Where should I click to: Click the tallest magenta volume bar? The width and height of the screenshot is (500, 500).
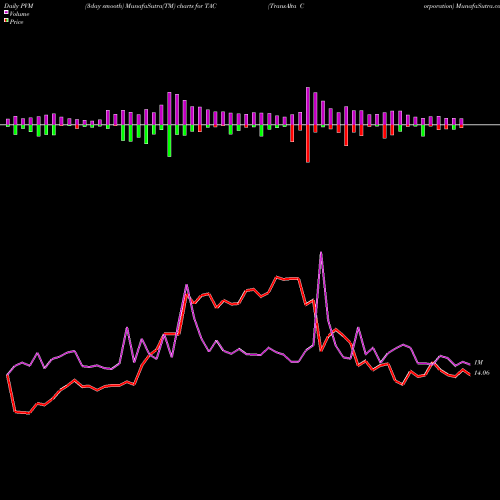308,106
